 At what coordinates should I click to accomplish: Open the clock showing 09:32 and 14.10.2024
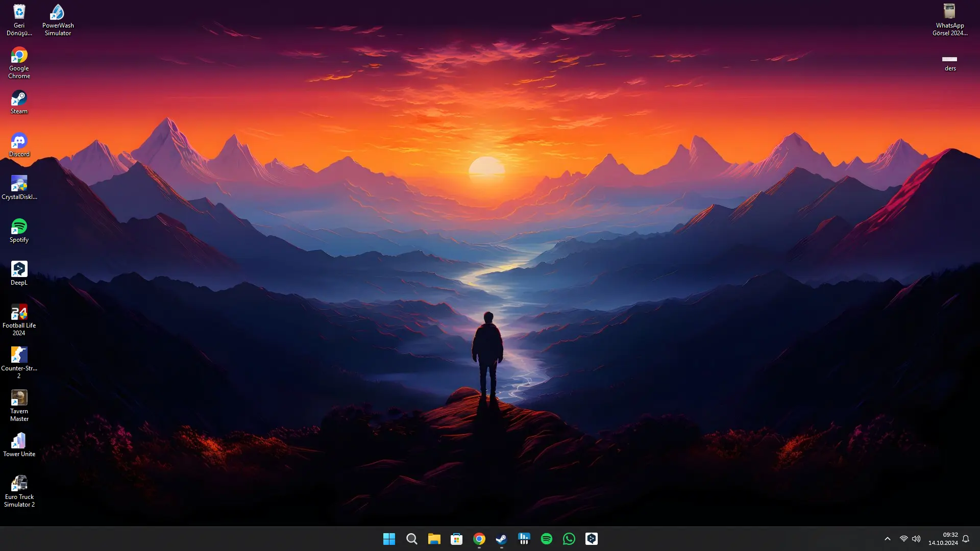point(943,539)
